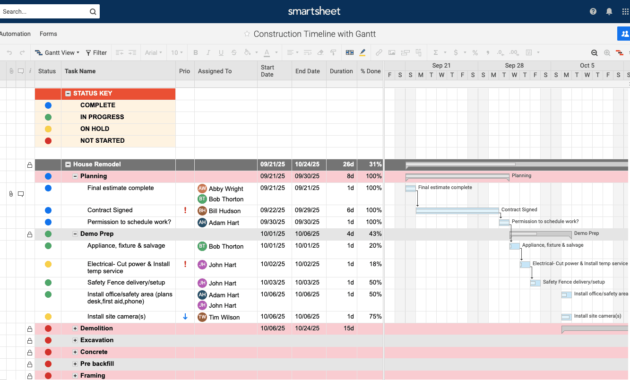Insert a hyperlink with link icon

tap(379, 53)
